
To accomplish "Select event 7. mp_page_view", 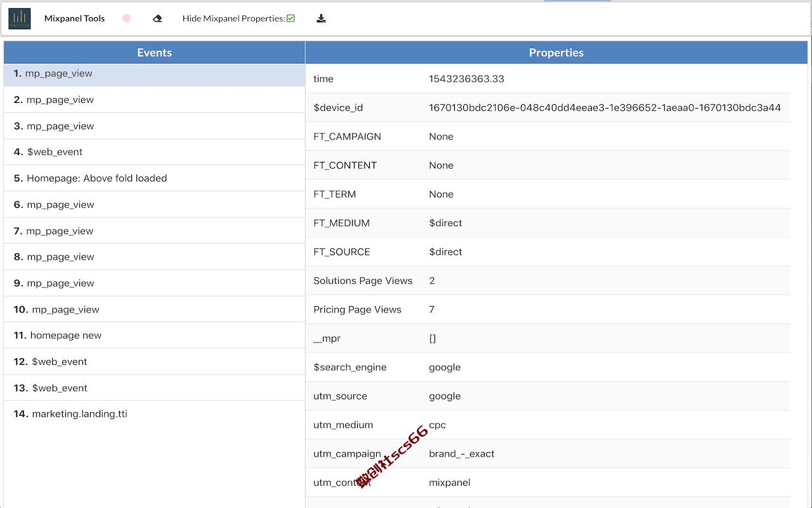I will (x=154, y=231).
